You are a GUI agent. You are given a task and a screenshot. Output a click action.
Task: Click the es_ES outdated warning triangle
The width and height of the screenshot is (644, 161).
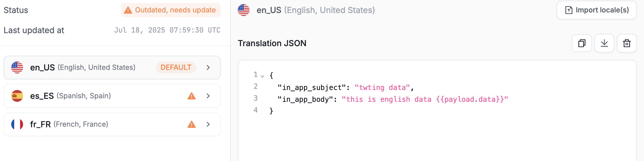click(x=192, y=96)
